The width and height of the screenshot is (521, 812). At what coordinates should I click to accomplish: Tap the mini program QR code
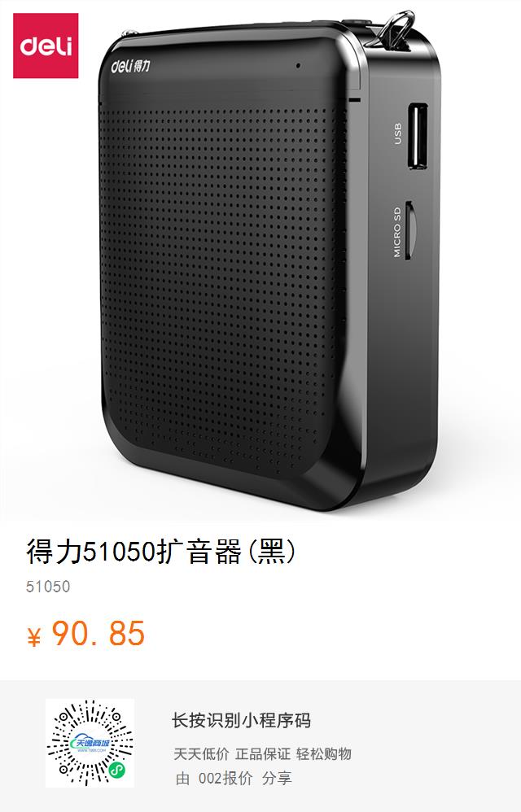pos(90,743)
